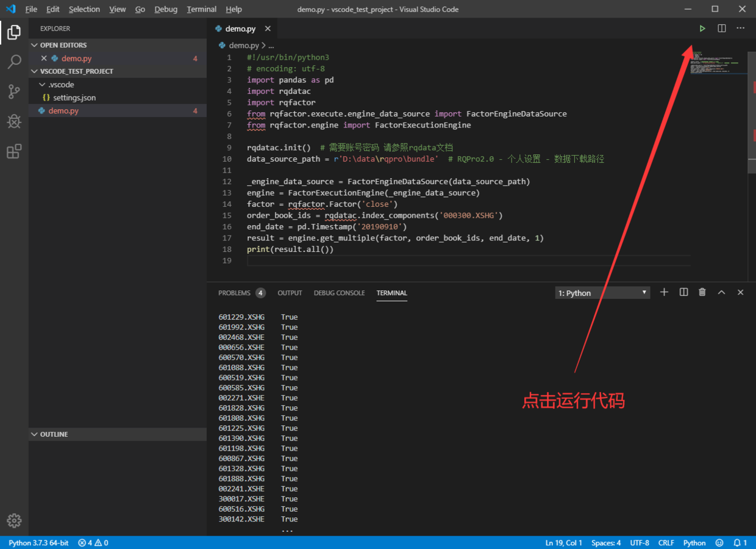Viewport: 756px width, 549px height.
Task: Change language mode via Python status item
Action: tap(694, 543)
